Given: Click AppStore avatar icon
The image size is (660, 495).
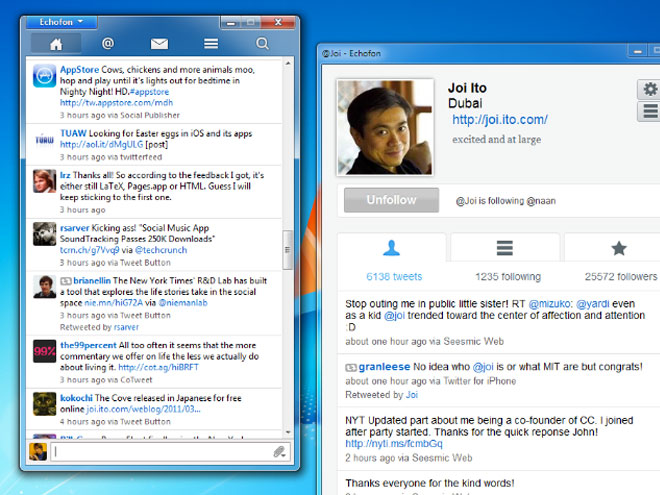Looking at the screenshot, I should point(45,76).
